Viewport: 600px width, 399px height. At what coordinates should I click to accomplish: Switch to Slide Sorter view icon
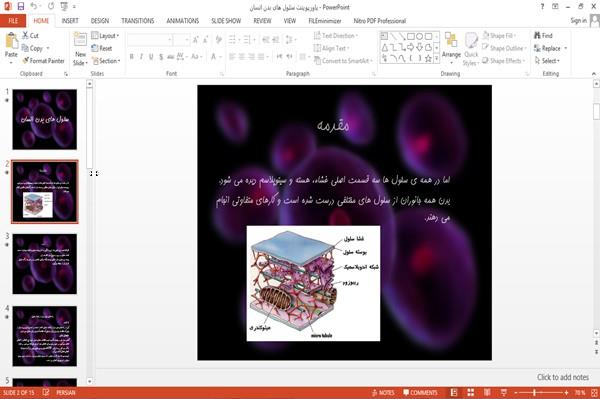(x=471, y=392)
